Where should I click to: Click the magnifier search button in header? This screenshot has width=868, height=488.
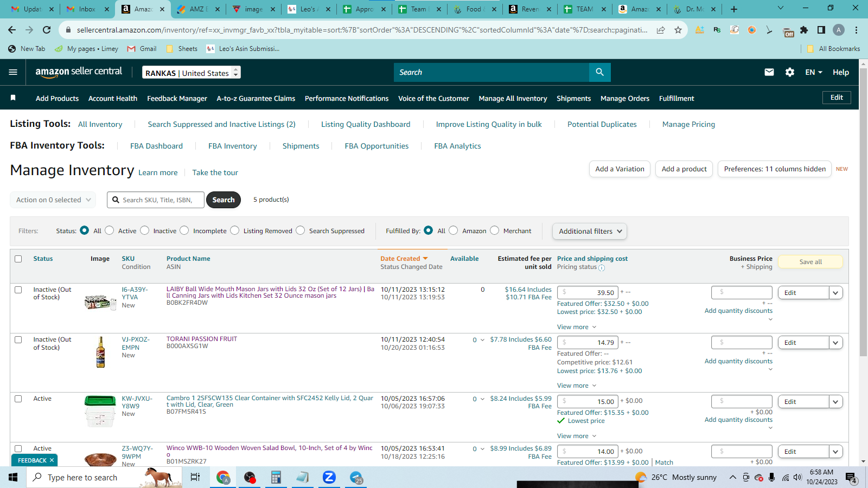pyautogui.click(x=599, y=72)
